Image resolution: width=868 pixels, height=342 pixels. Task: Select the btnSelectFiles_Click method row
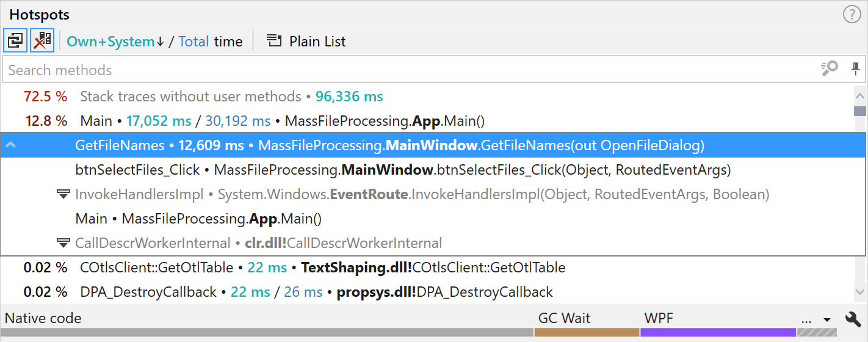pos(403,170)
